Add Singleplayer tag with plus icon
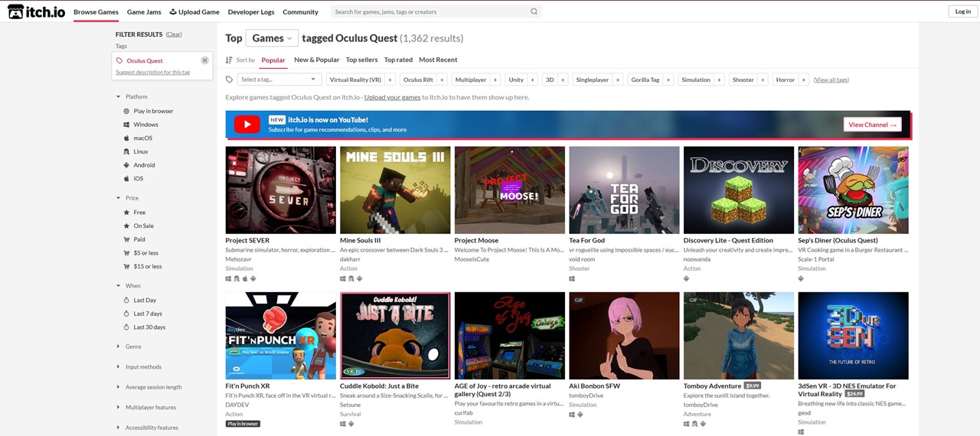 tap(618, 80)
